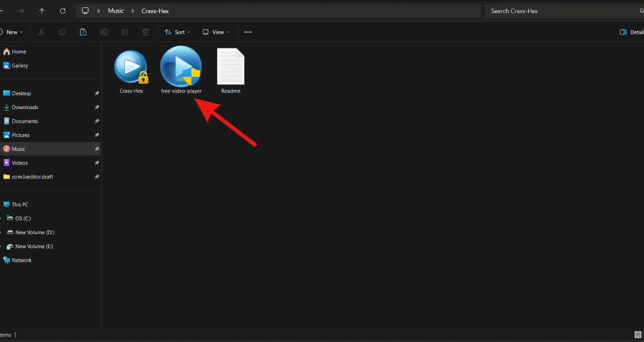Click the Rename icon in toolbar
This screenshot has width=644, height=342.
point(104,32)
